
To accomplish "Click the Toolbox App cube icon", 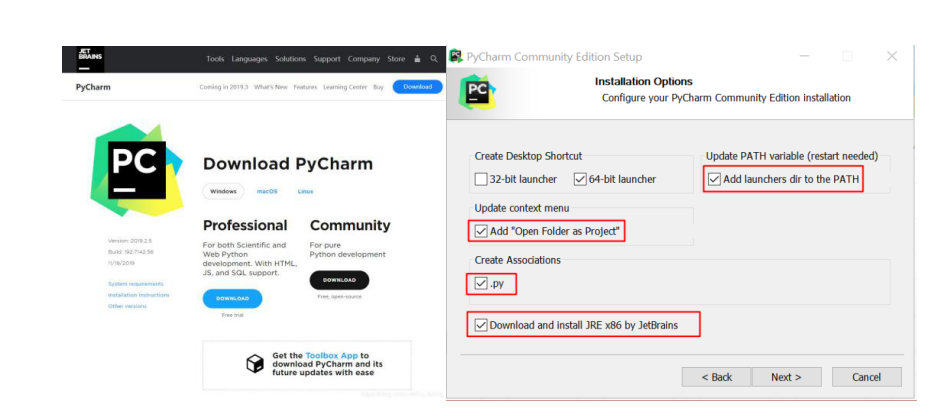I will click(255, 364).
